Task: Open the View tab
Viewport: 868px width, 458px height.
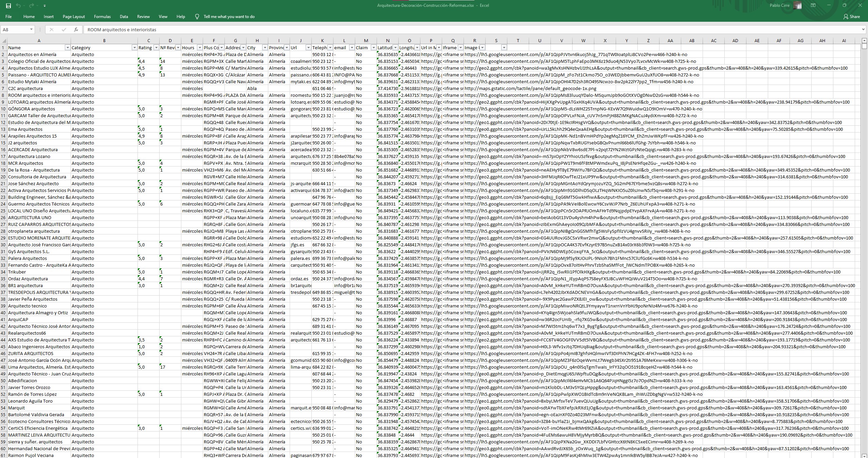Action: coord(163,17)
